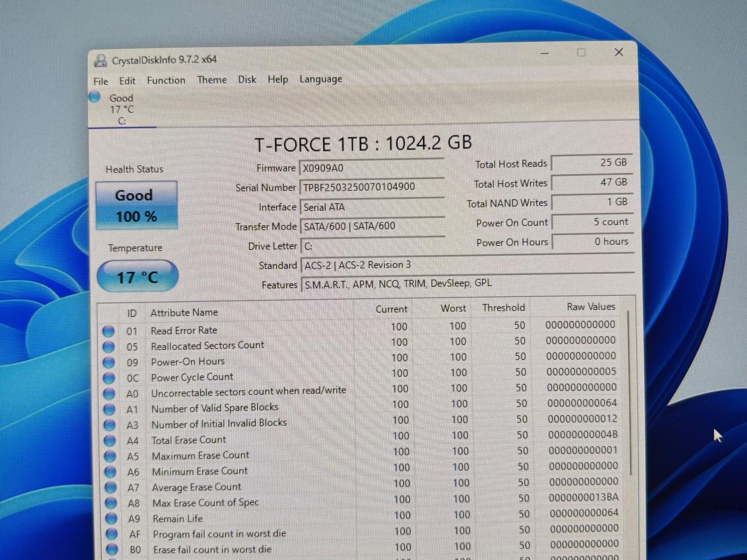747x560 pixels.
Task: Click the Transfer Mode field
Action: coord(372,226)
